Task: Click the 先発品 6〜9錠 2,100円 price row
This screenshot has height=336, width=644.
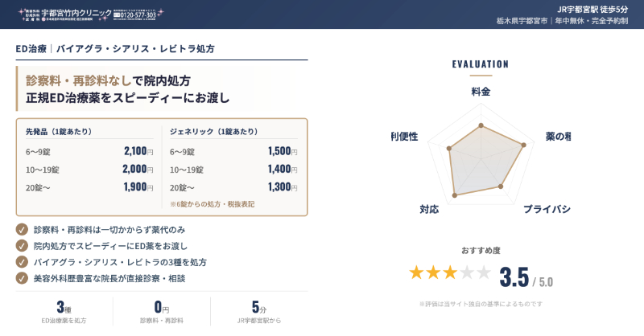Action: click(89, 151)
